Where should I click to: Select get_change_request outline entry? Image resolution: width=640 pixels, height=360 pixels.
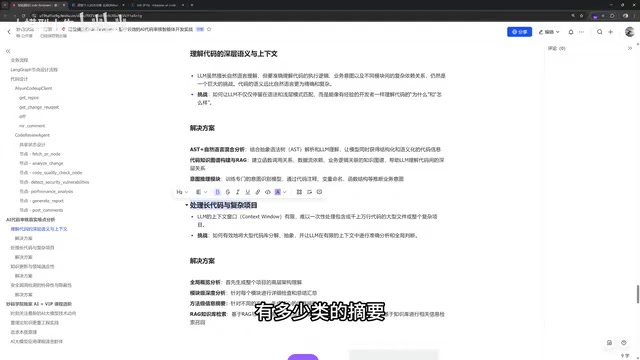(x=39, y=107)
